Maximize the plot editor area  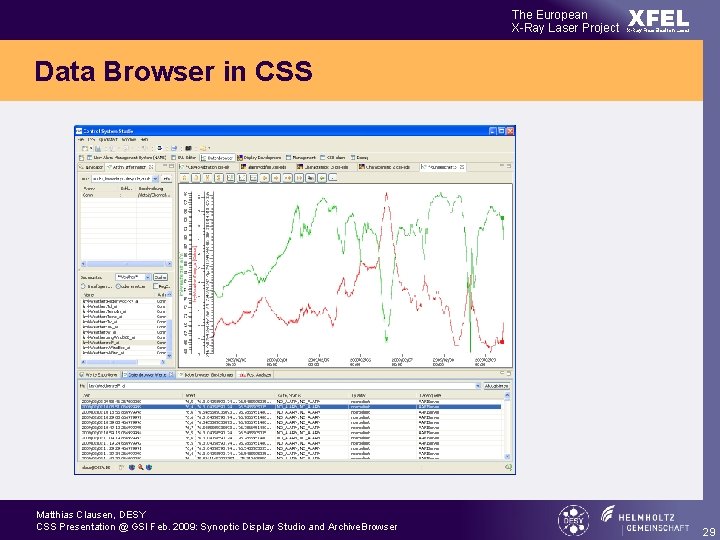(x=509, y=166)
